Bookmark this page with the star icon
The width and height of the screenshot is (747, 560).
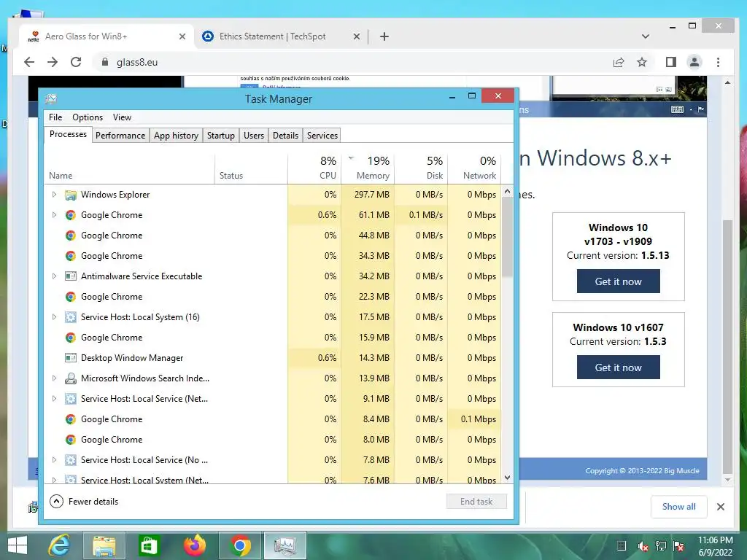coord(642,62)
